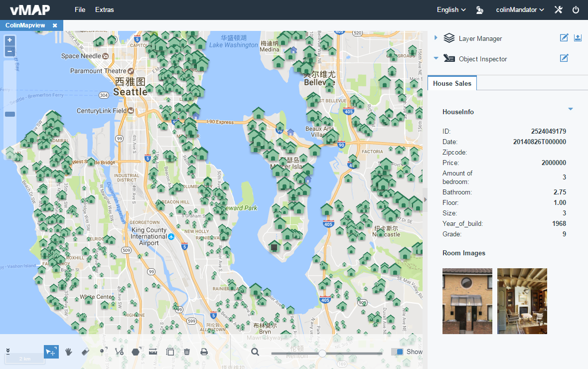Print the current map view

pyautogui.click(x=204, y=352)
